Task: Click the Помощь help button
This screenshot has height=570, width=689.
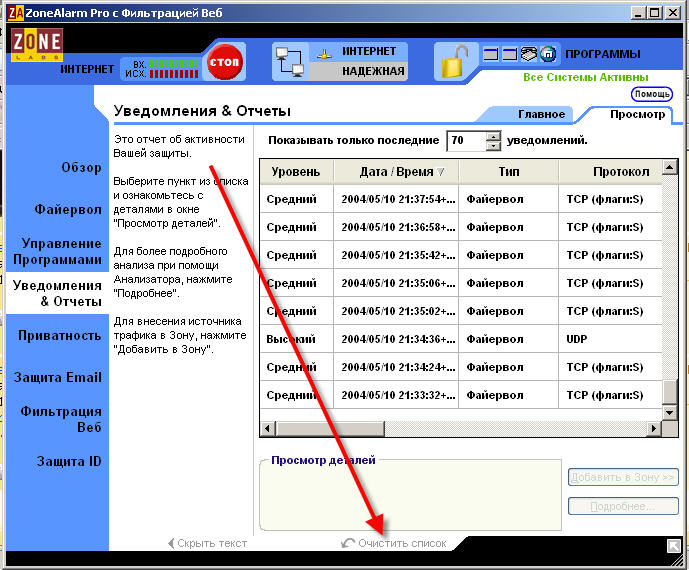Action: click(652, 94)
